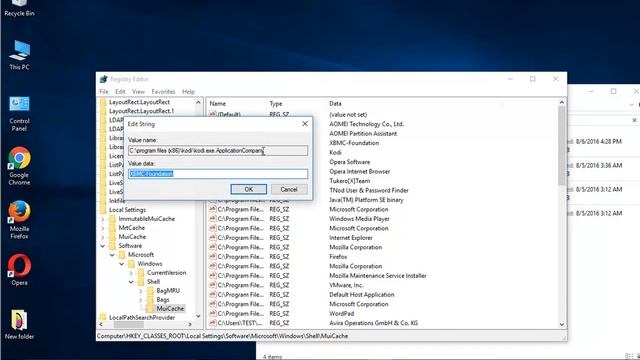Click string value icon for Avira Operations row

click(x=213, y=323)
